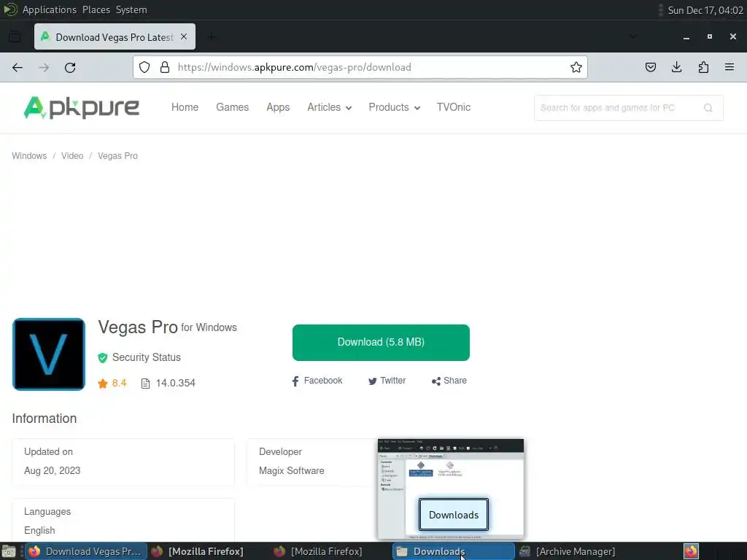Close the Download Vegas Pro tab

(184, 36)
